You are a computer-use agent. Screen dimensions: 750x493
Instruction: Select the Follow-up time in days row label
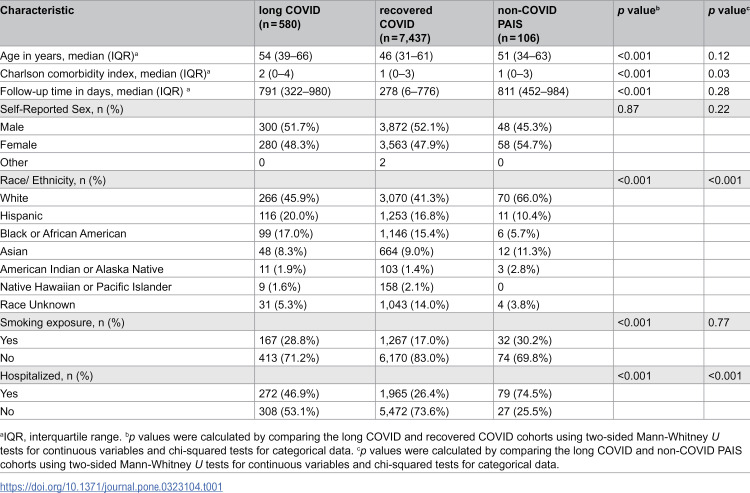pyautogui.click(x=95, y=91)
